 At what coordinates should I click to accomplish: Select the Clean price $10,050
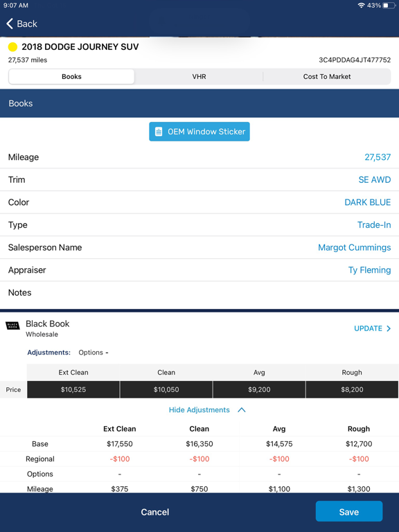coord(166,389)
